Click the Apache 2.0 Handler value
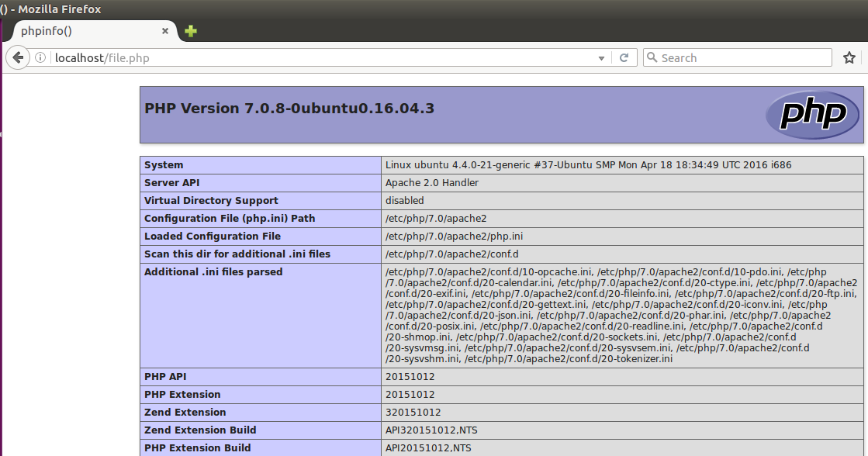This screenshot has height=456, width=868. point(432,182)
